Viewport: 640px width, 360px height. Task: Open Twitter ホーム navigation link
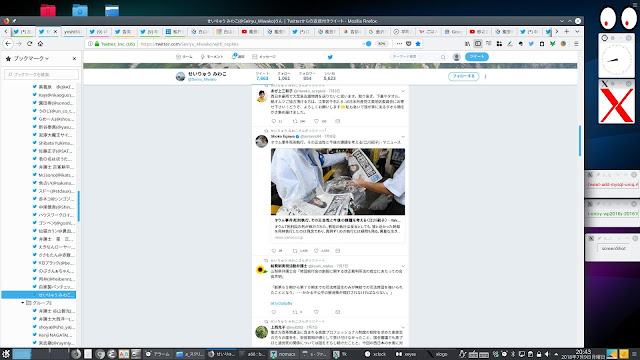click(x=184, y=57)
